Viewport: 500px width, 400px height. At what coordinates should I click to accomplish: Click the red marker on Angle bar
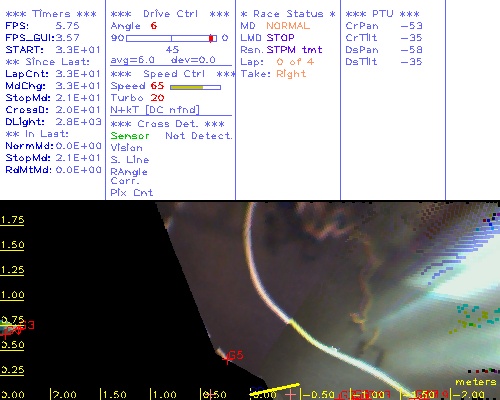pyautogui.click(x=211, y=39)
